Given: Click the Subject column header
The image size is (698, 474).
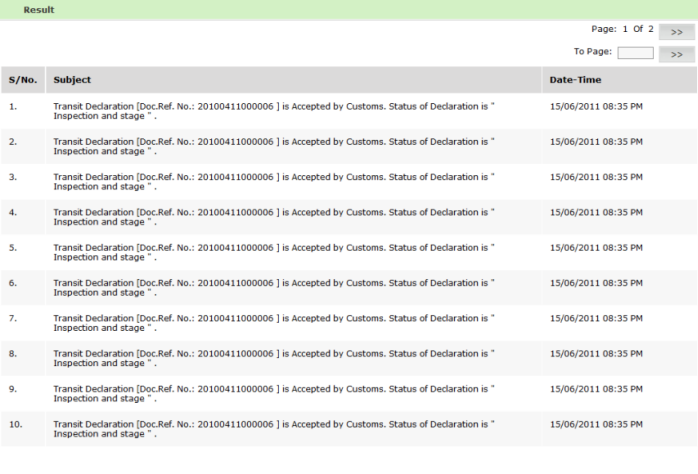Looking at the screenshot, I should 72,79.
